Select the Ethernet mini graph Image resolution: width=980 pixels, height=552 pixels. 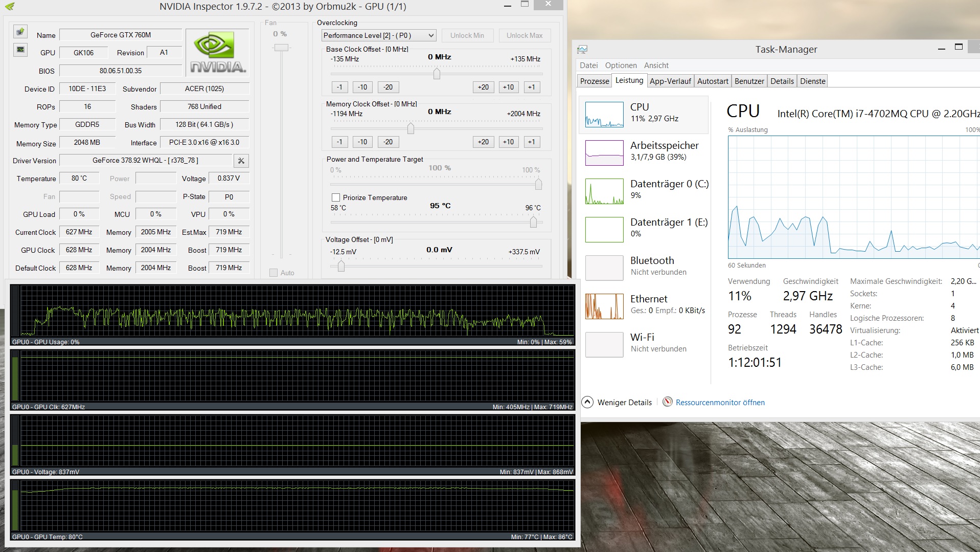click(604, 306)
